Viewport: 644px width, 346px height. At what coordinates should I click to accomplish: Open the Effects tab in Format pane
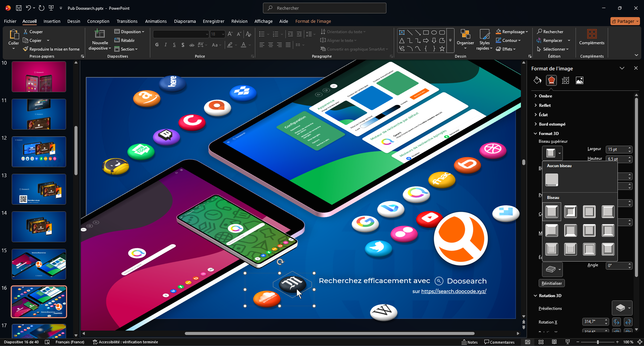[x=551, y=80]
